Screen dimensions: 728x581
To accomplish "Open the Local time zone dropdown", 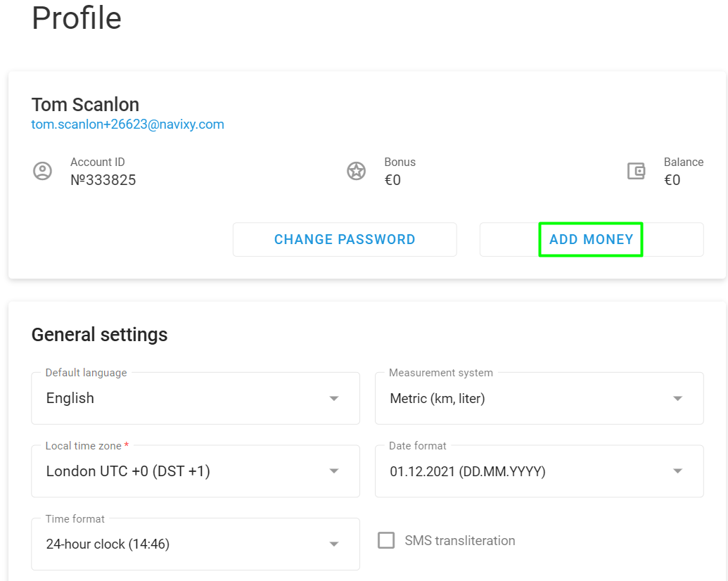I will [333, 471].
